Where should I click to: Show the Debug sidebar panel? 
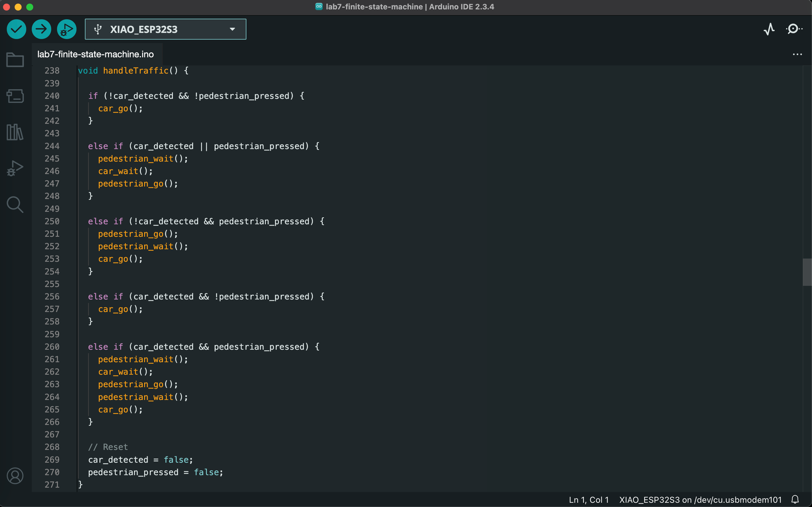[x=15, y=168]
